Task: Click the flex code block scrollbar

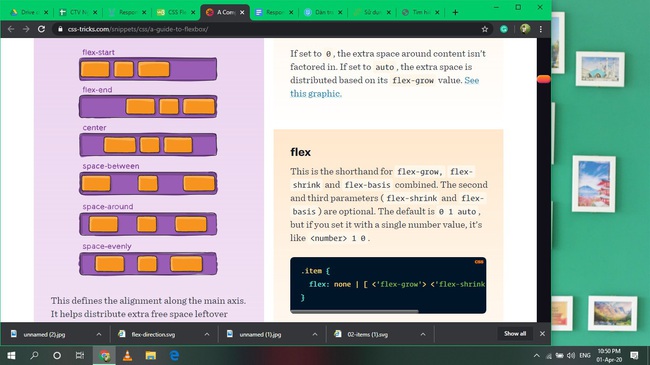Action: pos(354,311)
